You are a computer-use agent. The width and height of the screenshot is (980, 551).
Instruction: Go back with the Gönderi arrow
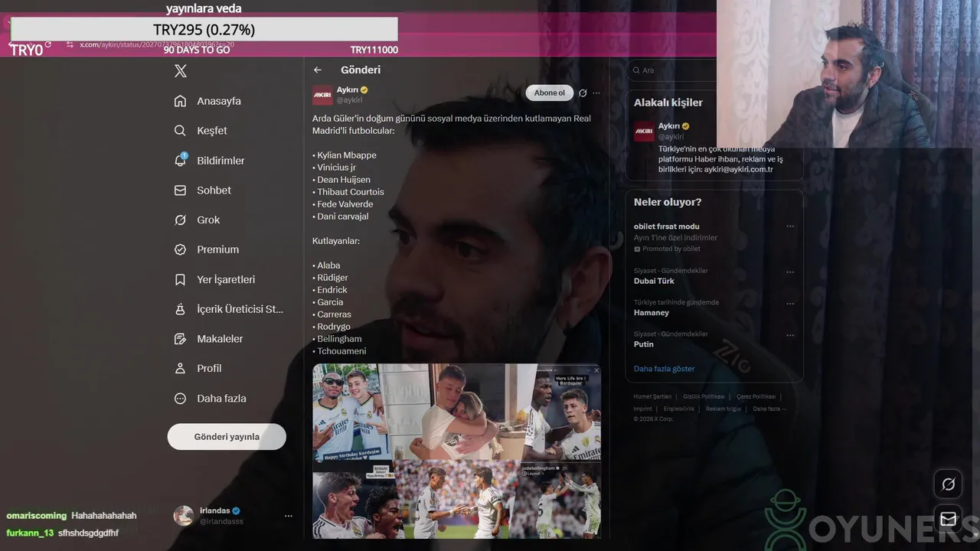(x=318, y=70)
